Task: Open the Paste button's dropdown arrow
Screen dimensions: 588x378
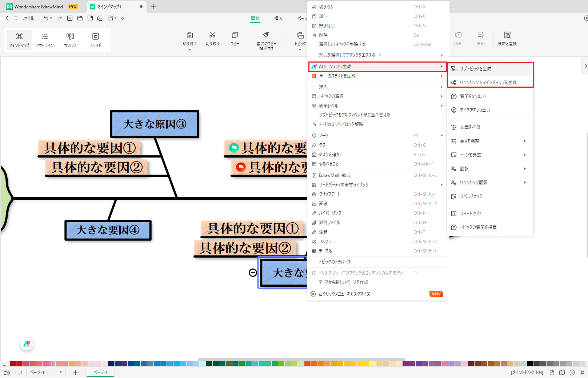Action: point(189,50)
